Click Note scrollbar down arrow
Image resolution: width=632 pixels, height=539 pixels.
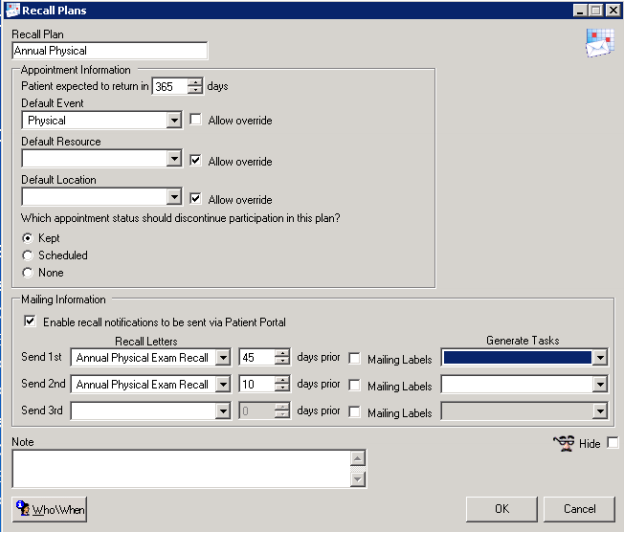point(358,479)
